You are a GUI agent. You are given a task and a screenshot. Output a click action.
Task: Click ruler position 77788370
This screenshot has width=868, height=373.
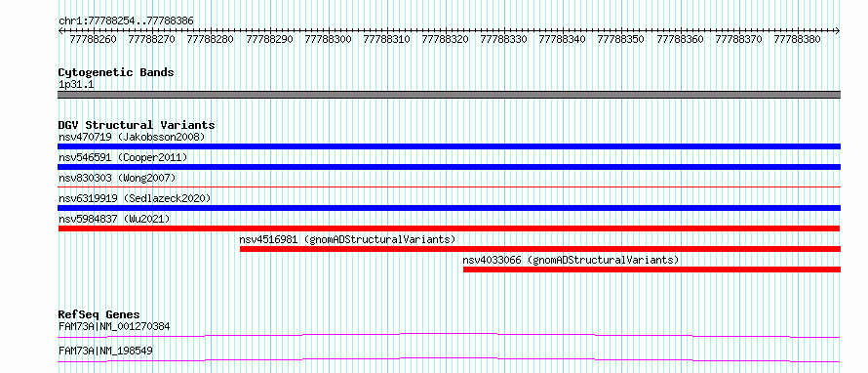[739, 40]
